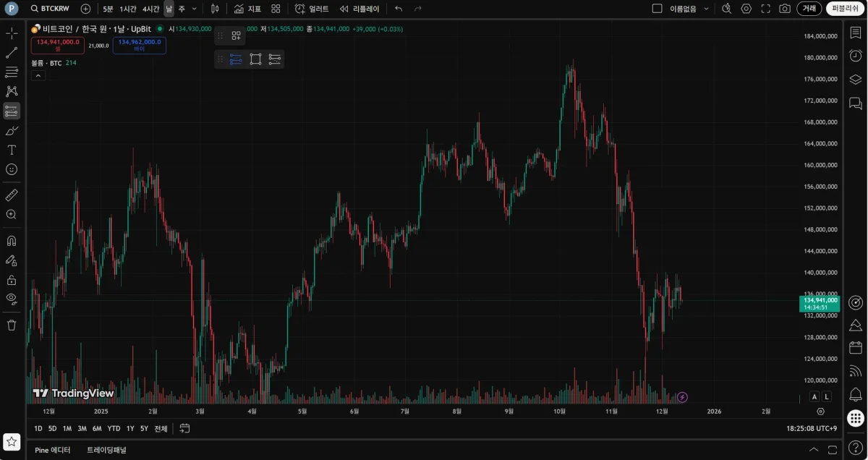
Task: Toggle lock all drawings
Action: pyautogui.click(x=12, y=280)
